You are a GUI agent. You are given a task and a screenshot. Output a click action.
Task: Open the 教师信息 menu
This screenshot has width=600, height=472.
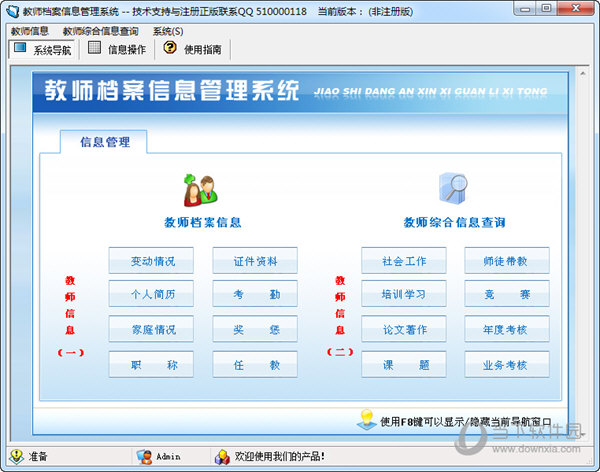[29, 31]
